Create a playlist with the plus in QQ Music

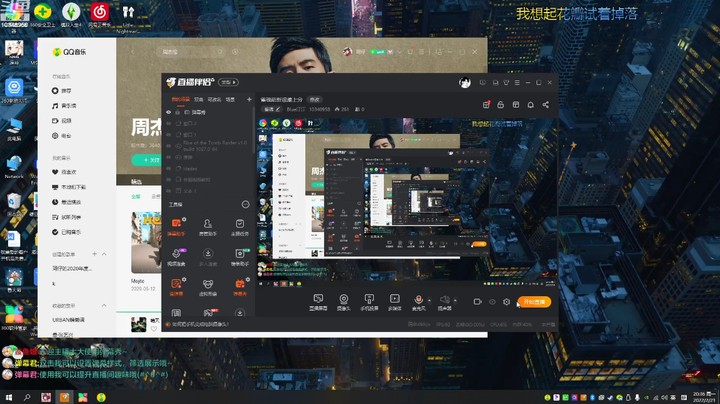(94, 254)
